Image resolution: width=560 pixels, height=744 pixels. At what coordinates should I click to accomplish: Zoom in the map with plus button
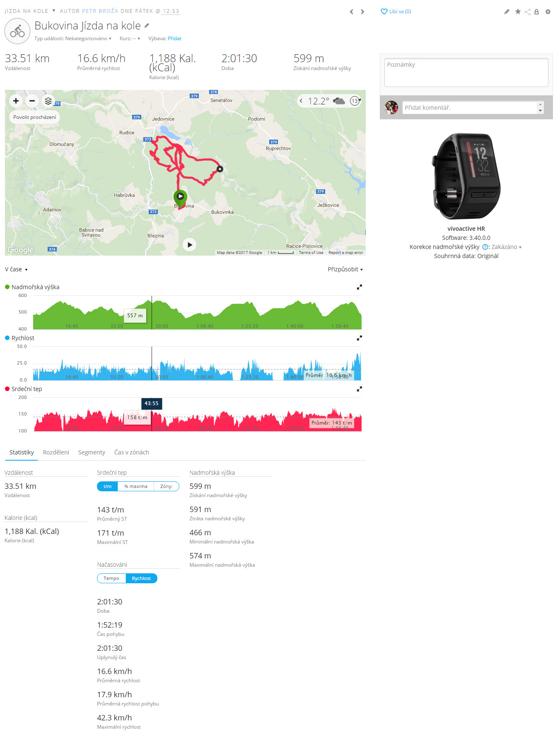coord(16,101)
